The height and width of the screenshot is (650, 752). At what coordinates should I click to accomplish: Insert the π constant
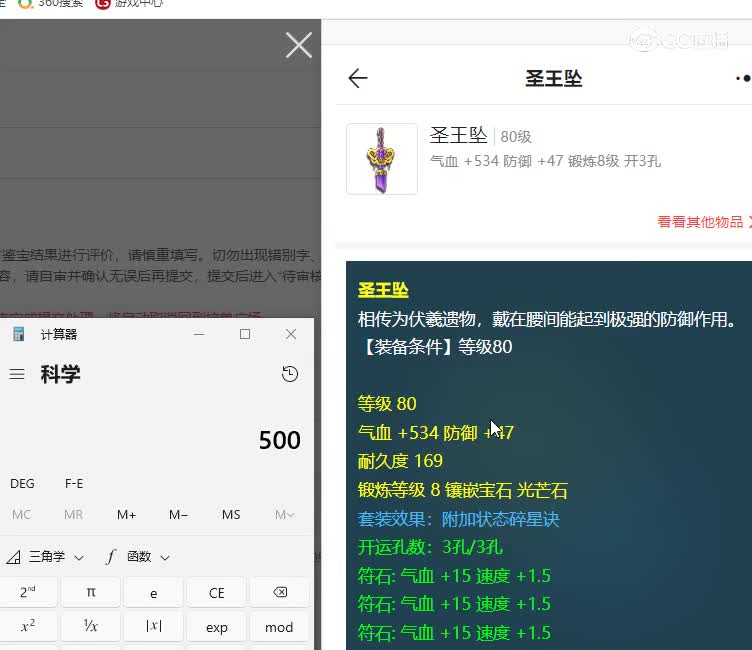(x=91, y=592)
